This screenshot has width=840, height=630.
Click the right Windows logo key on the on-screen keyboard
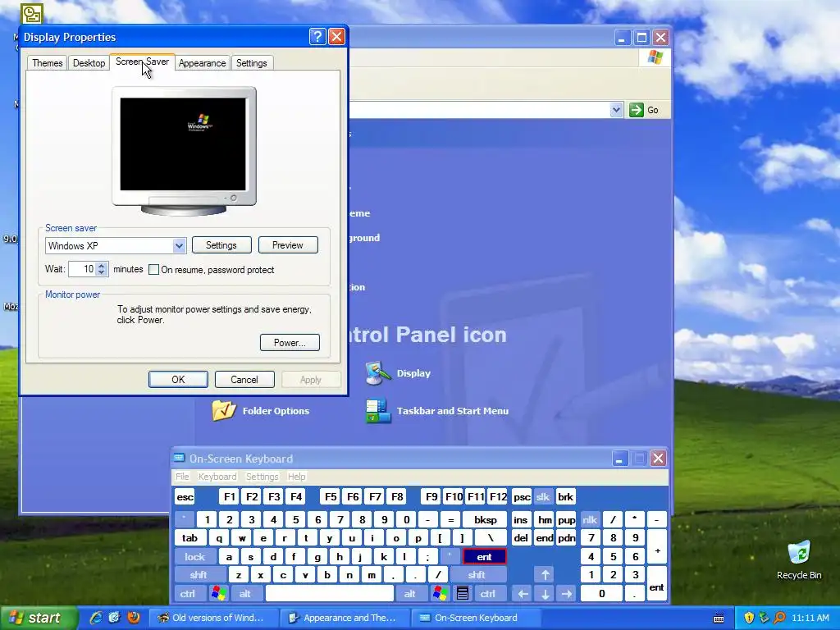[x=441, y=594]
